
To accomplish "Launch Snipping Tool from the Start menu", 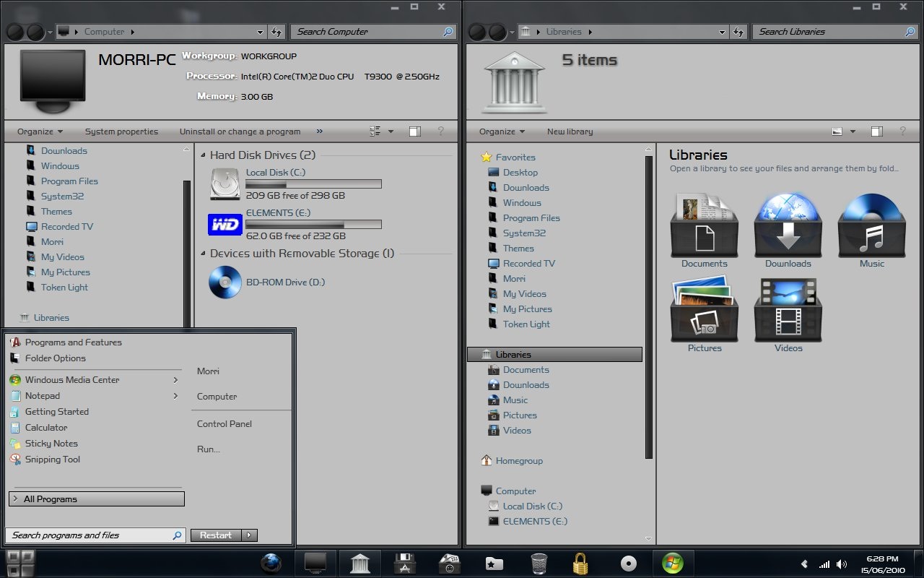I will click(x=51, y=459).
